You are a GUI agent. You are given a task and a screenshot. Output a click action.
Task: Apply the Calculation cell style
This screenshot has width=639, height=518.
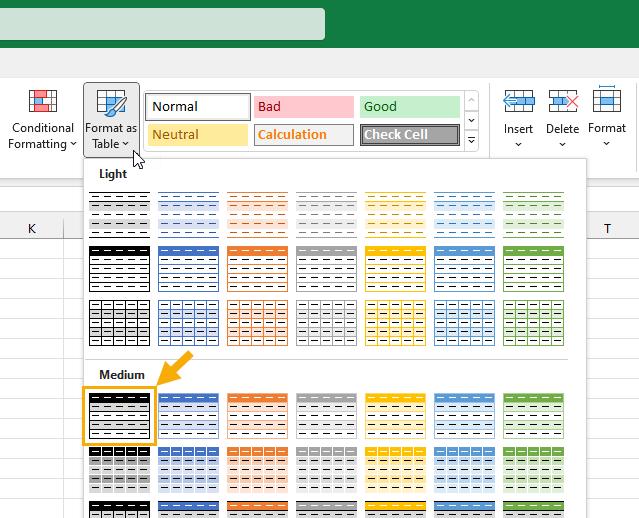304,135
